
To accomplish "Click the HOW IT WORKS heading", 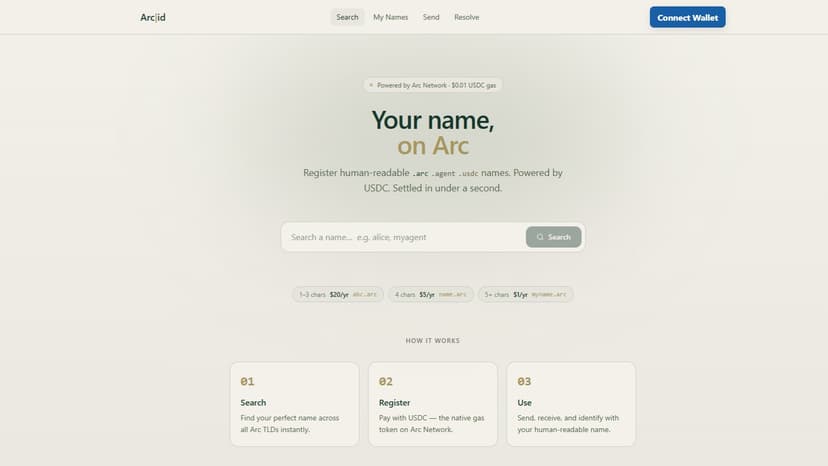I will [432, 341].
